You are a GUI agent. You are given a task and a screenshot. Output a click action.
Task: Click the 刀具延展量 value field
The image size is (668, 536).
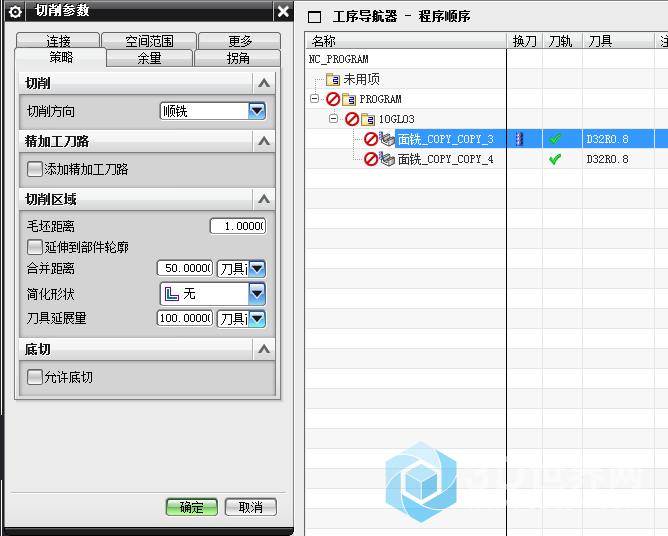185,318
